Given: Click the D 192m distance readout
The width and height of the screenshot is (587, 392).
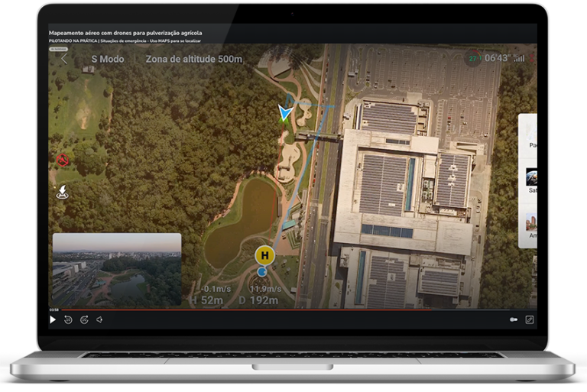Looking at the screenshot, I should (x=258, y=300).
